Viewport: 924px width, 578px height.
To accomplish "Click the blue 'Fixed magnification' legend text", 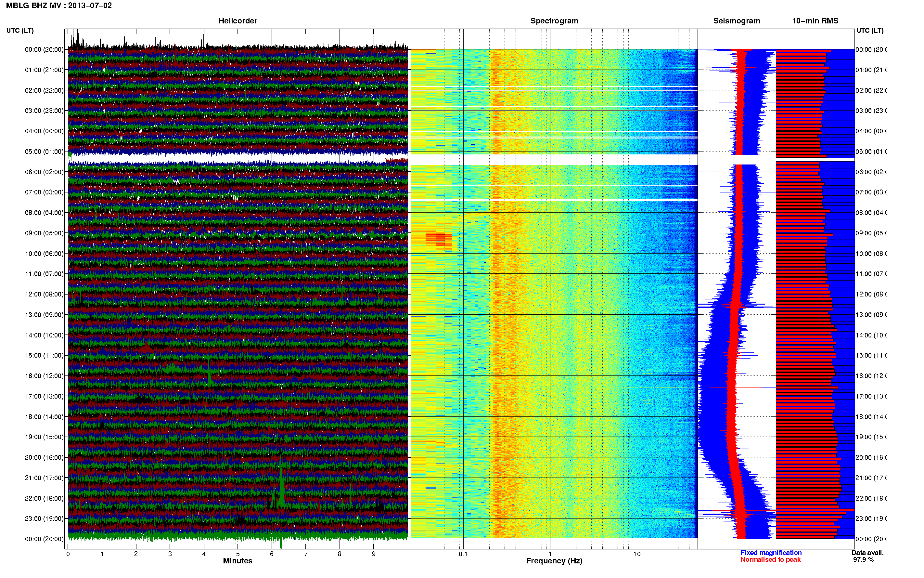I will 771,553.
